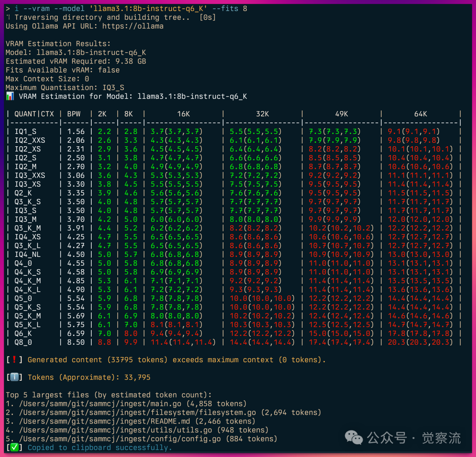The width and height of the screenshot is (476, 457).
Task: Click the IQ4_NL row label
Action: [x=28, y=255]
